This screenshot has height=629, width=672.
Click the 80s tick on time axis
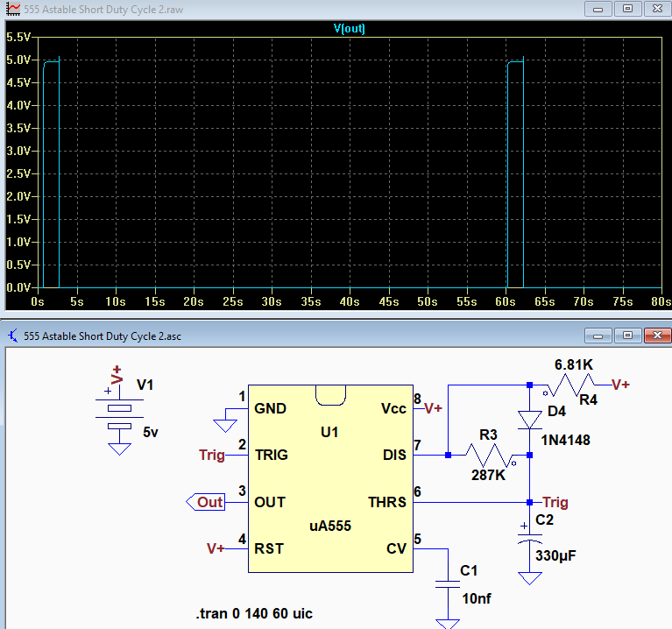point(661,301)
